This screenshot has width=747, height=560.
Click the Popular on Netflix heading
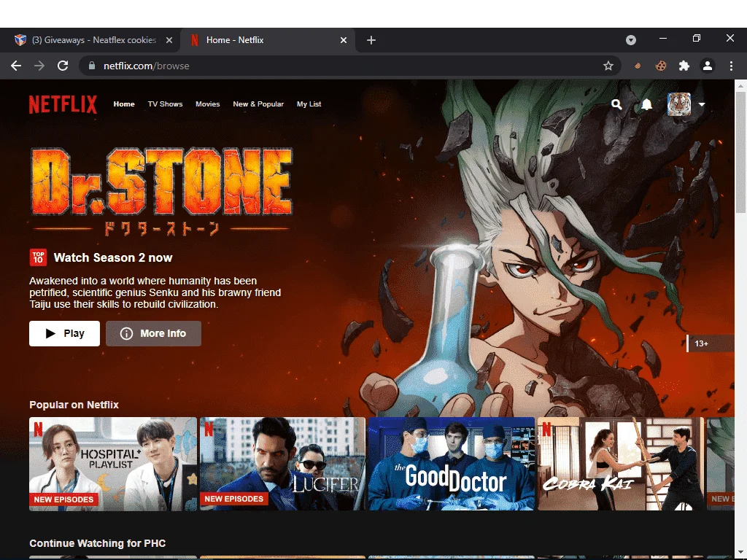point(74,405)
